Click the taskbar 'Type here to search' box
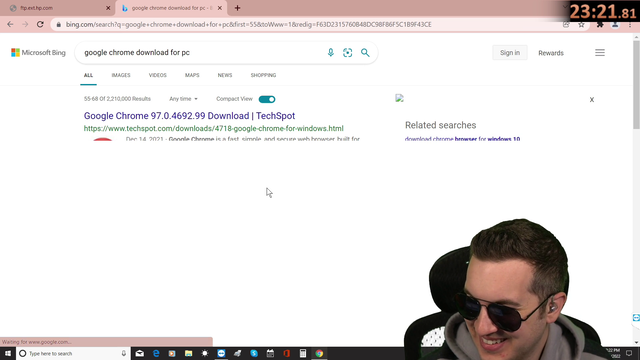The width and height of the screenshot is (640, 360). tap(73, 353)
